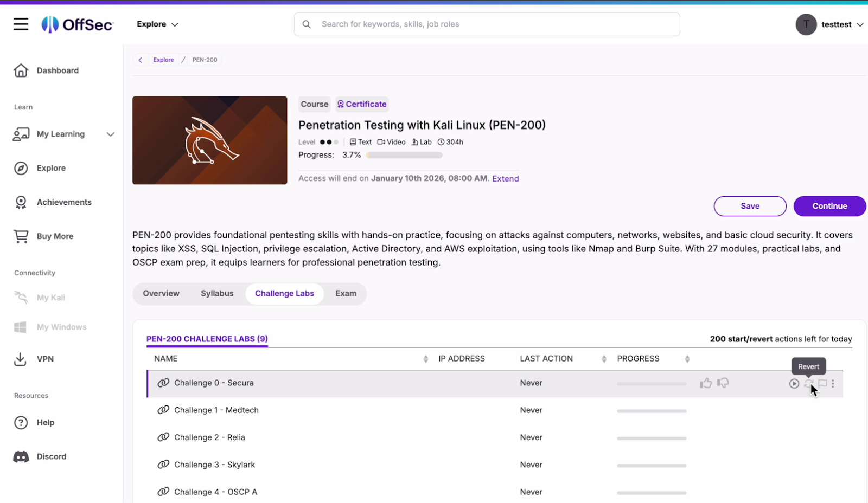Open Challenge 3 - Skylark lab name
This screenshot has height=503, width=868.
(x=214, y=465)
